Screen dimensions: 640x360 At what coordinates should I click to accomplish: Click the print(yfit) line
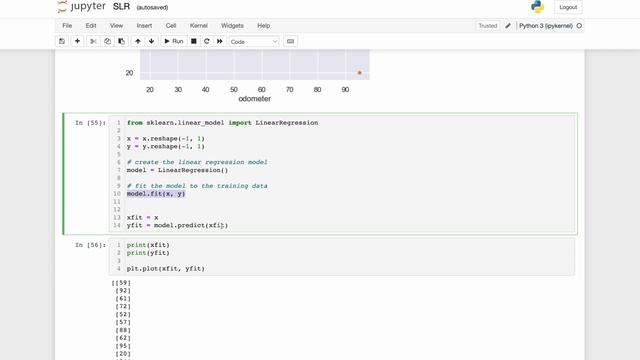click(148, 253)
